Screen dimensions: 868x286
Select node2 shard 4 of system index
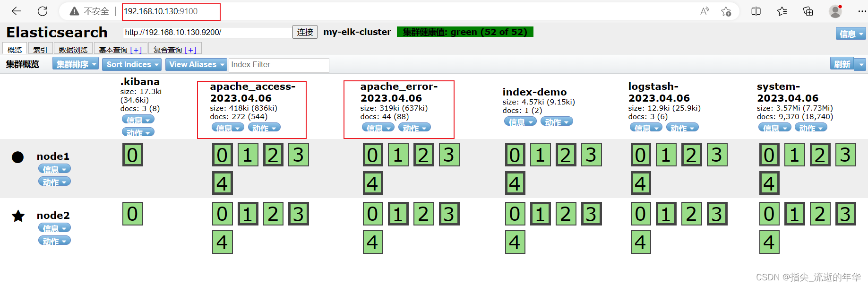pos(769,242)
